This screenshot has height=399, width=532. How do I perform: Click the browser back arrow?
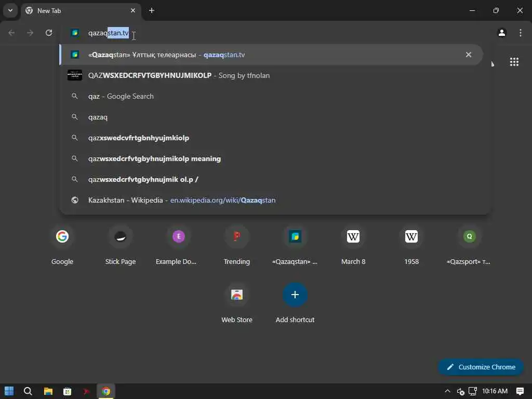coord(11,33)
